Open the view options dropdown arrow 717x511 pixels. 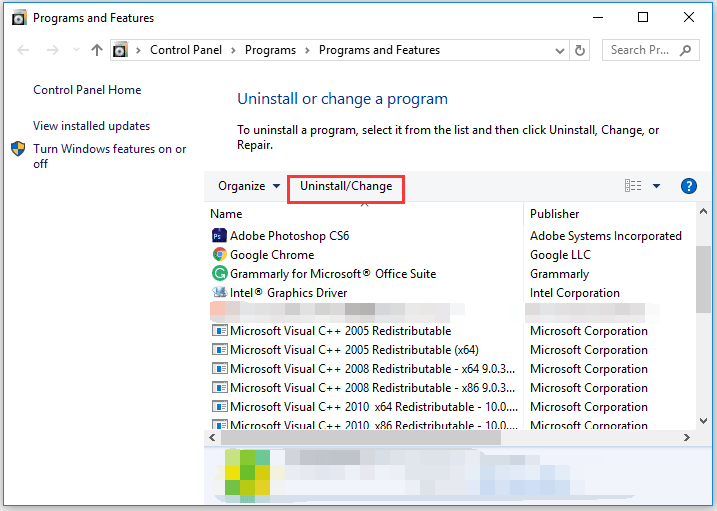656,186
